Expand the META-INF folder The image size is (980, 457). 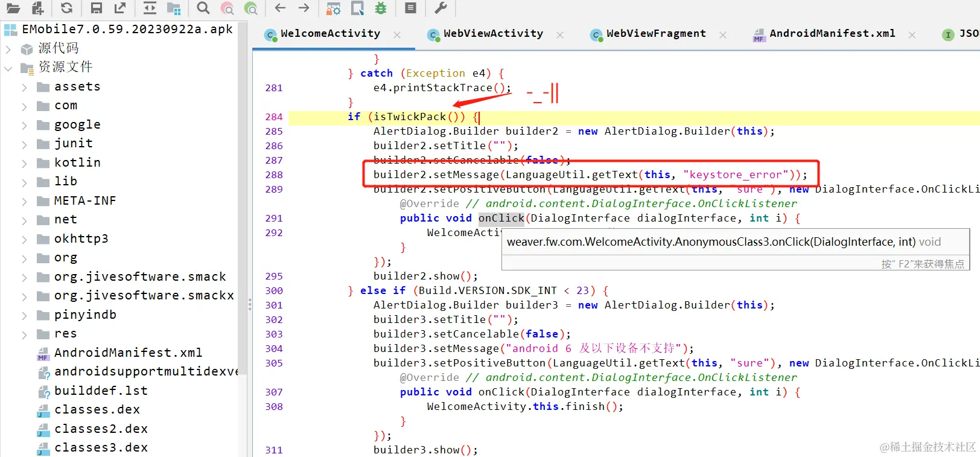(x=24, y=202)
